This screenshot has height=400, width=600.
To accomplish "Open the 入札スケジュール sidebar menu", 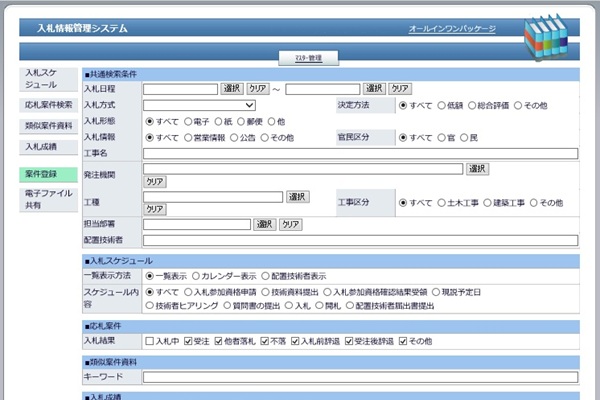I will [x=46, y=80].
